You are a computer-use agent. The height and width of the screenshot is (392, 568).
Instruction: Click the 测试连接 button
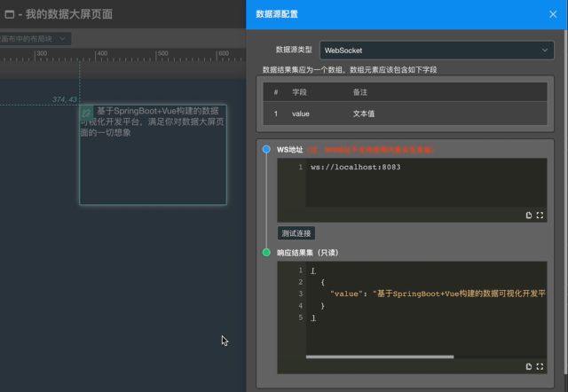(296, 233)
